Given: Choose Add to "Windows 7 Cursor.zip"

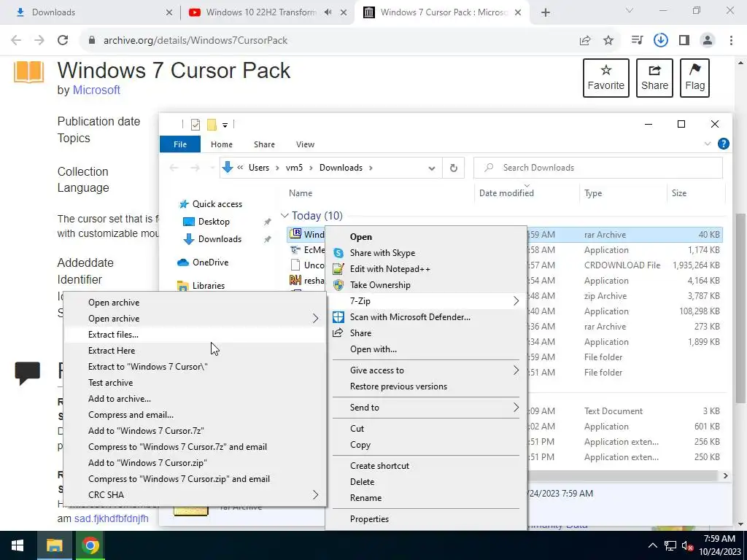Looking at the screenshot, I should pos(195,463).
